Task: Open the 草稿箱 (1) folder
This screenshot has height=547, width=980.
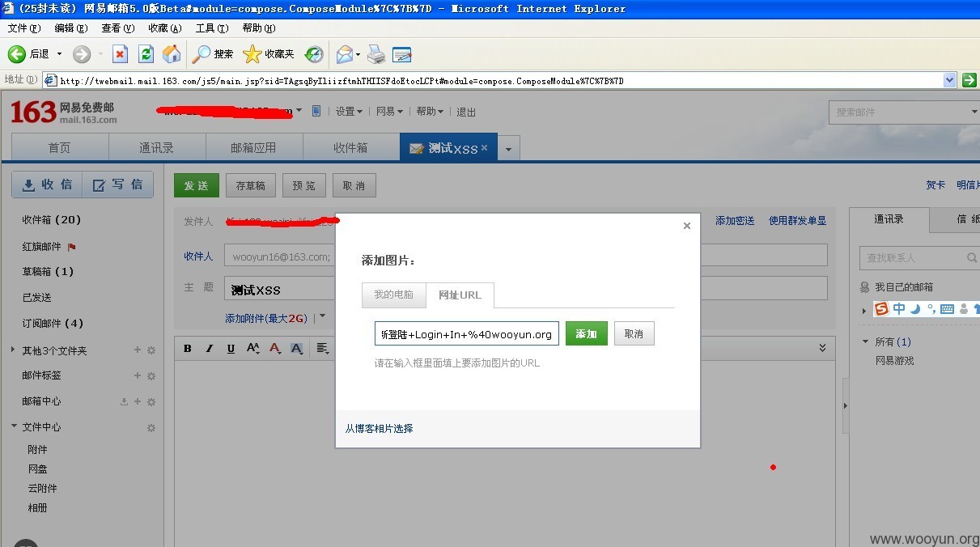Action: 48,271
